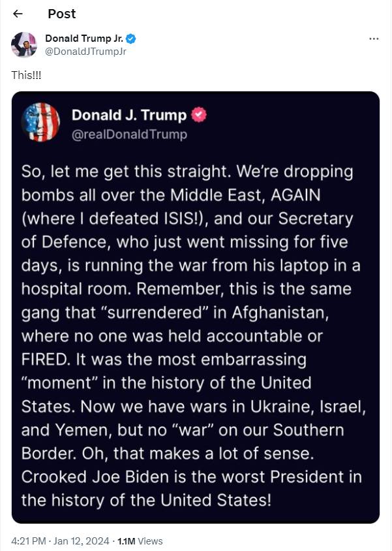Click the back arrow icon

pyautogui.click(x=18, y=14)
